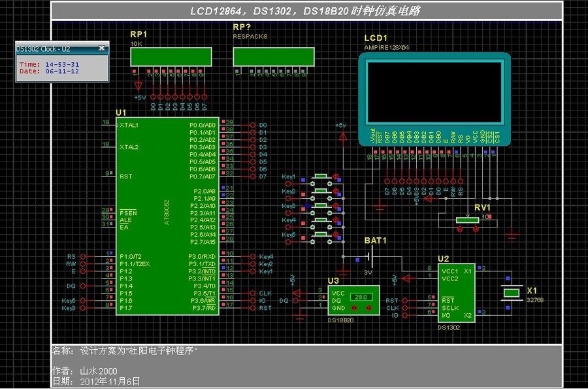Click left red adjuster under RV1 potentiometer
The image size is (588, 389).
coord(459,229)
